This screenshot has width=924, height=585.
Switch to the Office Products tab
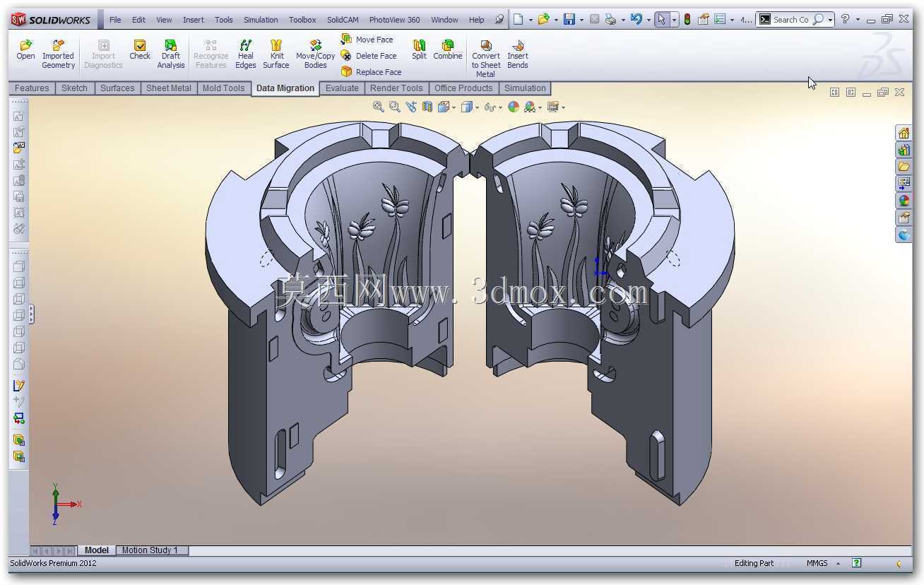463,88
